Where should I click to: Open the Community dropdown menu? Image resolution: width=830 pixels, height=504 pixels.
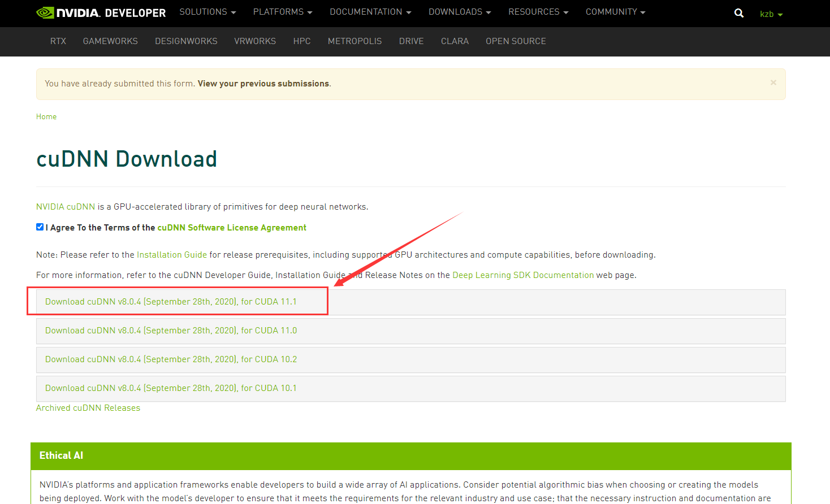pos(615,12)
